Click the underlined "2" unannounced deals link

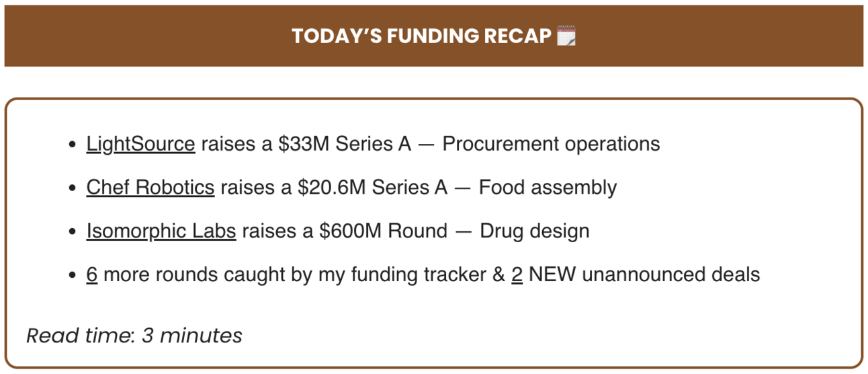click(517, 274)
